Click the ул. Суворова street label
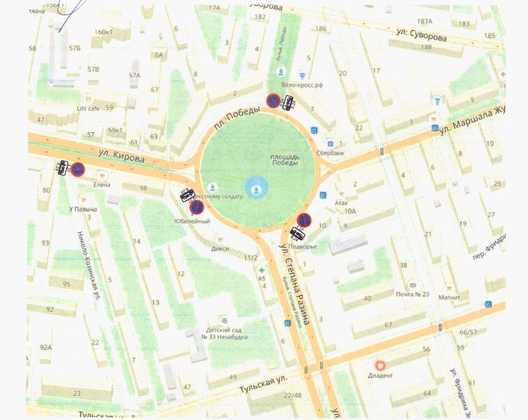 click(x=422, y=35)
